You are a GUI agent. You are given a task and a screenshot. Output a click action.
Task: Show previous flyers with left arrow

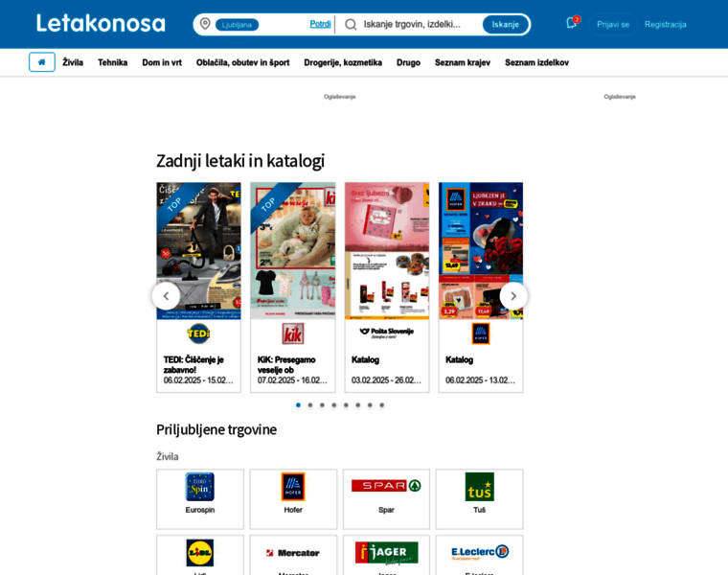pyautogui.click(x=166, y=296)
